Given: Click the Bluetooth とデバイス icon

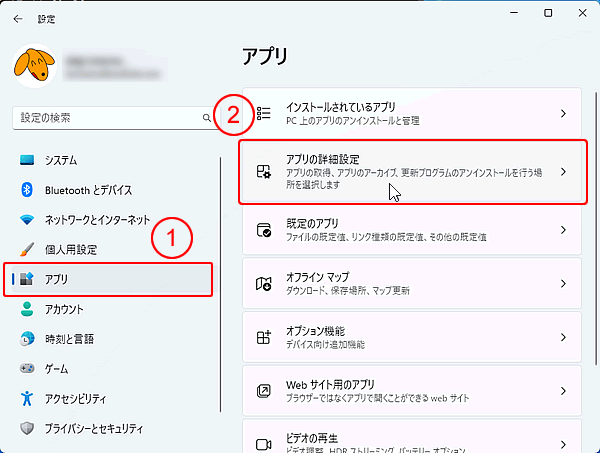Looking at the screenshot, I should pos(27,190).
